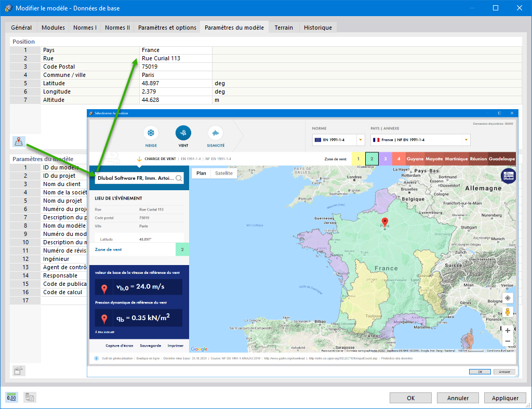
Task: Zoom in on the map with plus
Action: tap(508, 331)
